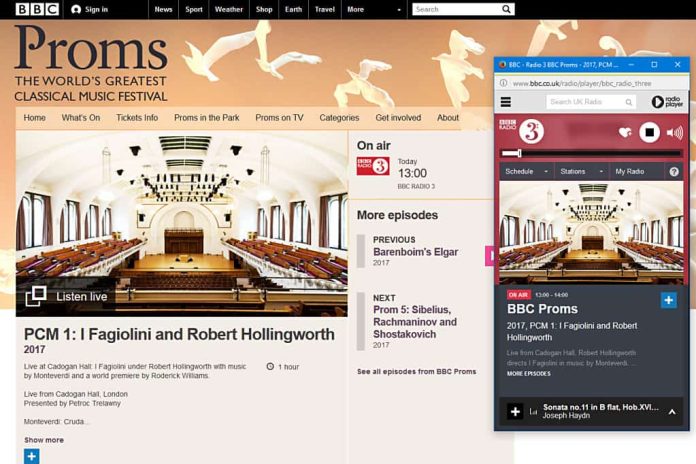Click the 13:00 on air time
The height and width of the screenshot is (464, 696).
[412, 173]
